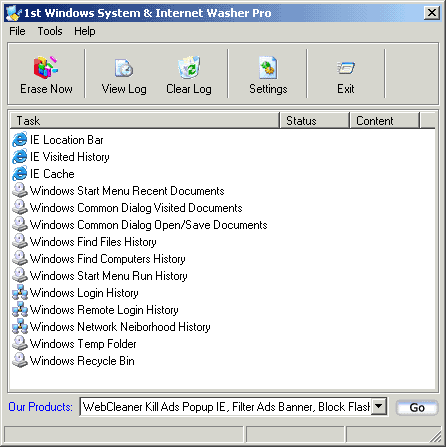
Task: Select Windows Find Files History text
Action: coord(93,242)
